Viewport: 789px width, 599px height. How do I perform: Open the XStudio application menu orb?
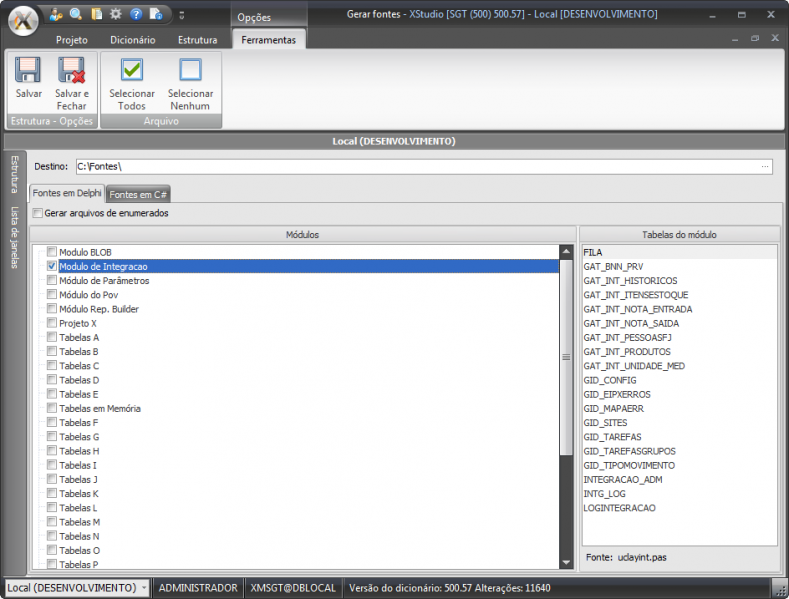[21, 19]
